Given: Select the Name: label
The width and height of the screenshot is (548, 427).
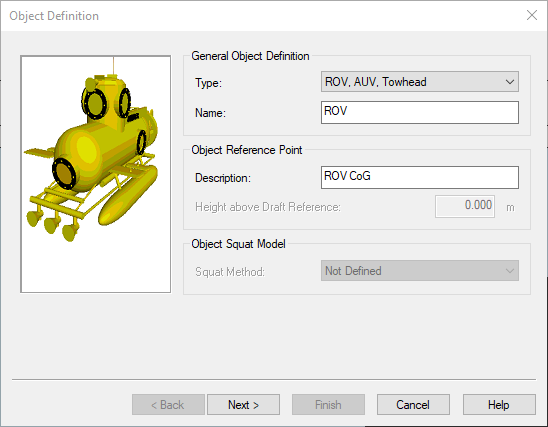Looking at the screenshot, I should point(210,113).
